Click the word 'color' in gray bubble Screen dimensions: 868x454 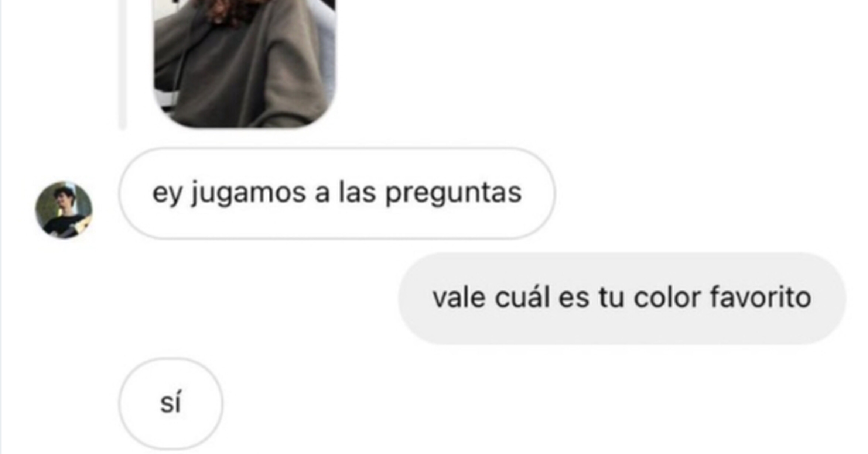pos(667,297)
